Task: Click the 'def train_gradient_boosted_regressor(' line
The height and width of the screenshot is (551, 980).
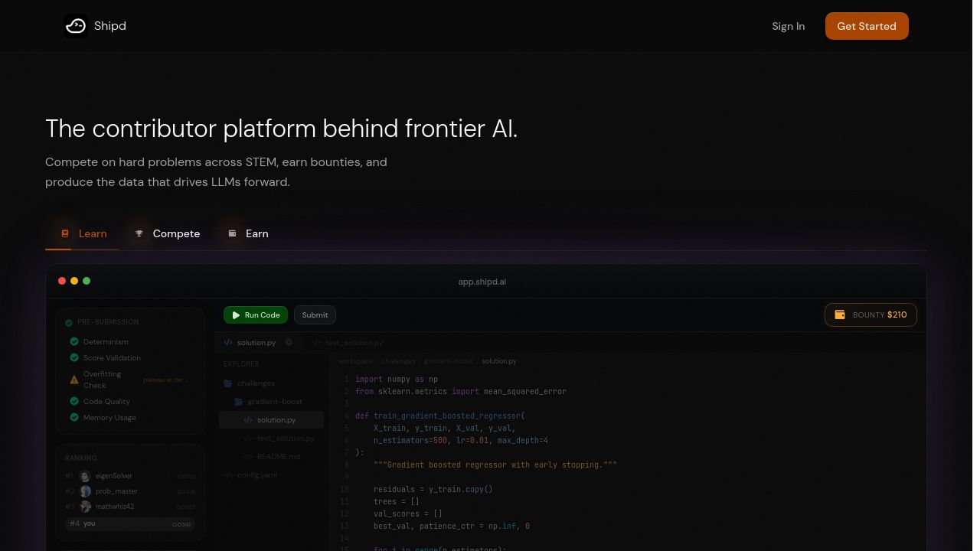Action: pos(440,416)
